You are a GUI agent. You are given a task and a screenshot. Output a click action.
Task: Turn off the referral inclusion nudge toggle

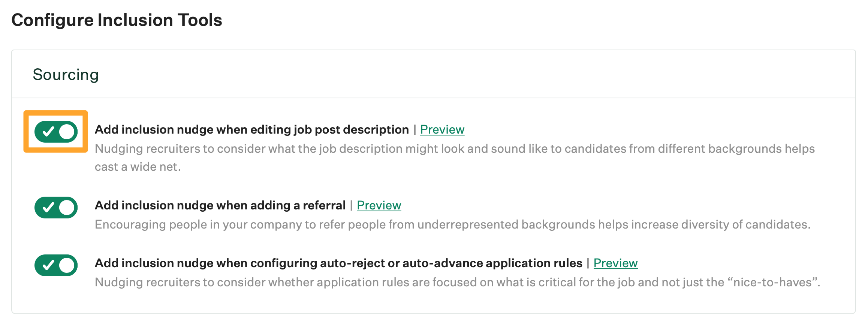[x=56, y=208]
